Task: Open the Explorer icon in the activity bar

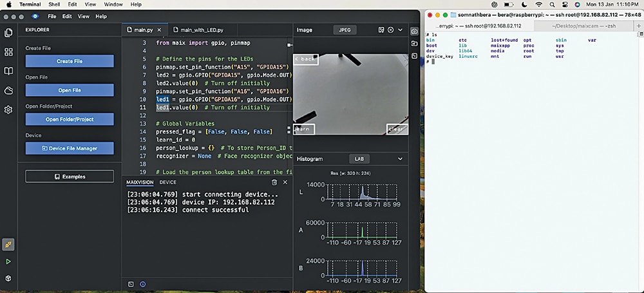Action: pos(8,33)
